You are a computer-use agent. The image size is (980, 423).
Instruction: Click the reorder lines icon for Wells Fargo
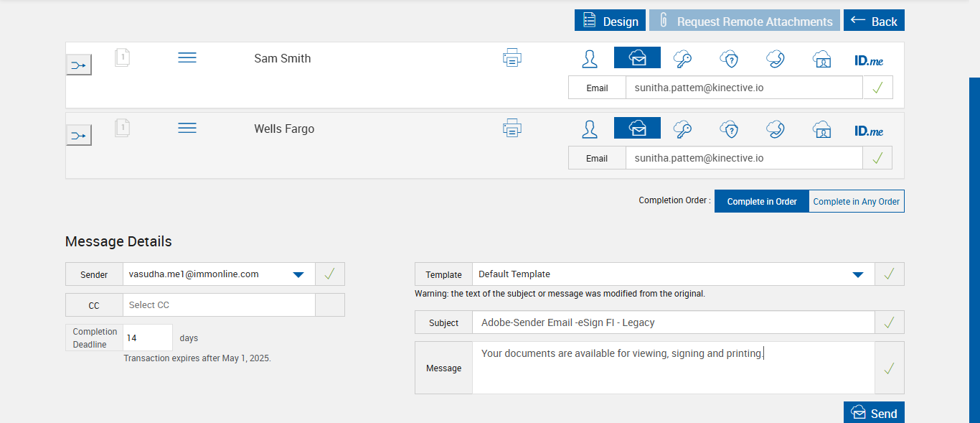[x=187, y=128]
